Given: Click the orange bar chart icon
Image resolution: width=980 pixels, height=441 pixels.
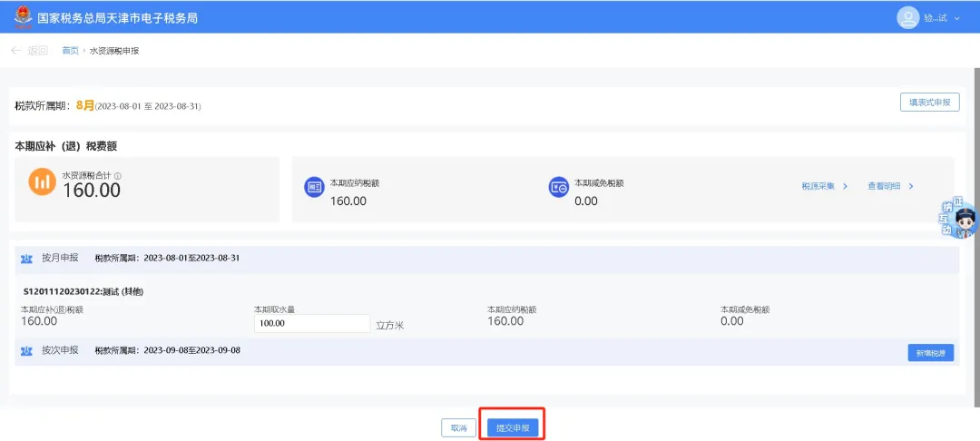Looking at the screenshot, I should pyautogui.click(x=42, y=181).
